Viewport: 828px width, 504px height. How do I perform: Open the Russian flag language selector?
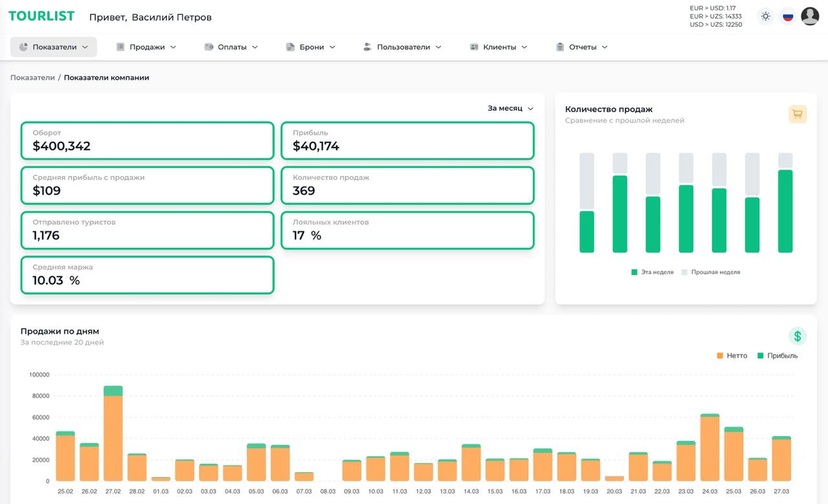[x=788, y=16]
